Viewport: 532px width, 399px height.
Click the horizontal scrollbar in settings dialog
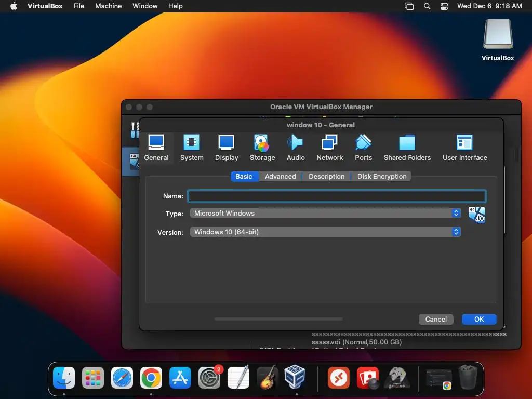(278, 319)
